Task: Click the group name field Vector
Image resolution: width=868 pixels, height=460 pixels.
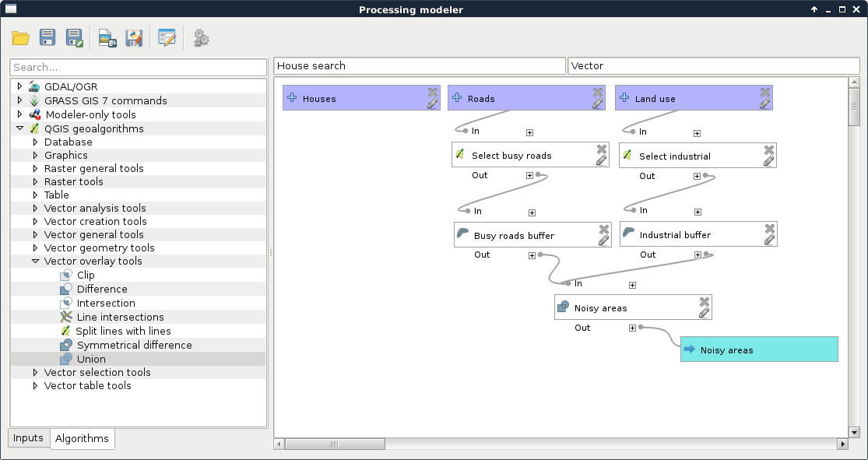Action: click(714, 65)
